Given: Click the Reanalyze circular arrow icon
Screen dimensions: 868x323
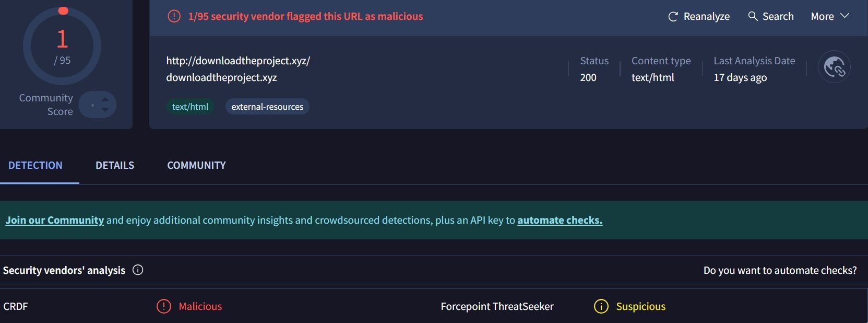Looking at the screenshot, I should tap(673, 17).
